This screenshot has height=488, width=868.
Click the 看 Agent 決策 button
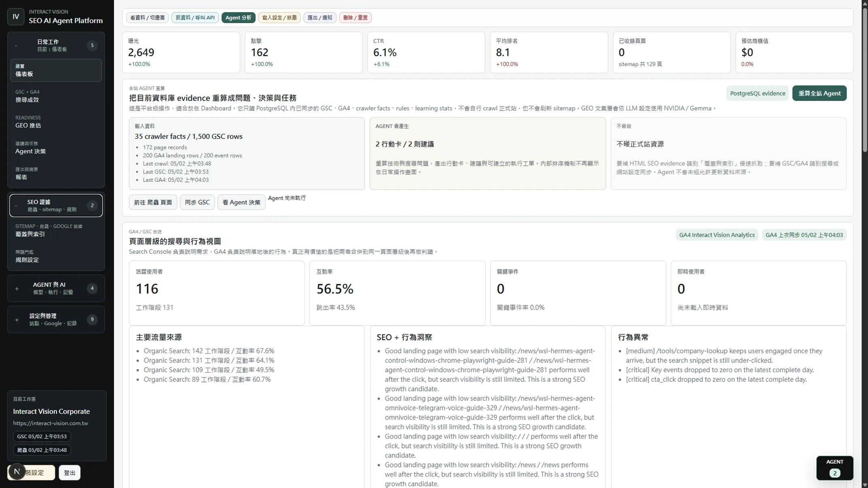pyautogui.click(x=241, y=202)
